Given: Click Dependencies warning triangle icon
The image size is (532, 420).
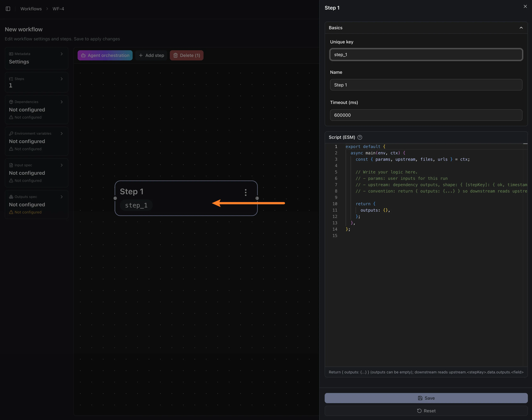Looking at the screenshot, I should click(x=11, y=117).
